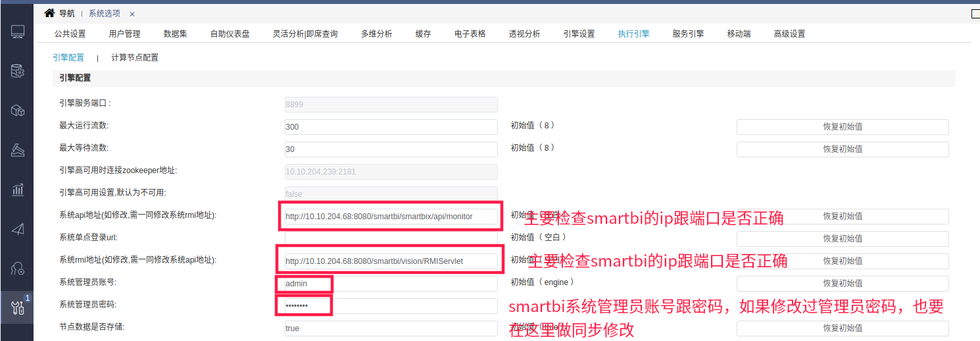Switch to 多维分析 tab
This screenshot has height=341, width=980.
click(376, 34)
